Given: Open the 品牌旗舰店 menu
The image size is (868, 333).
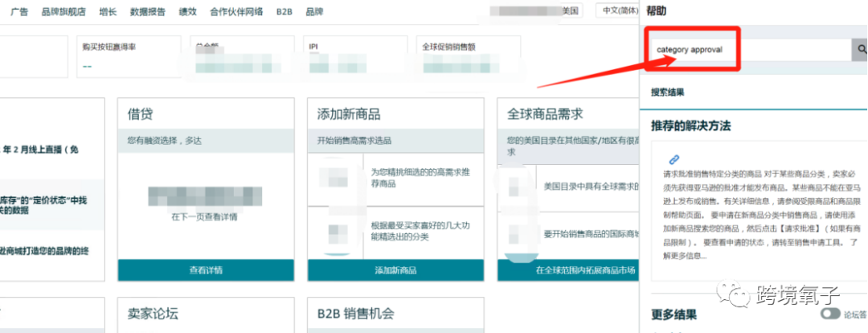Looking at the screenshot, I should click(x=63, y=11).
